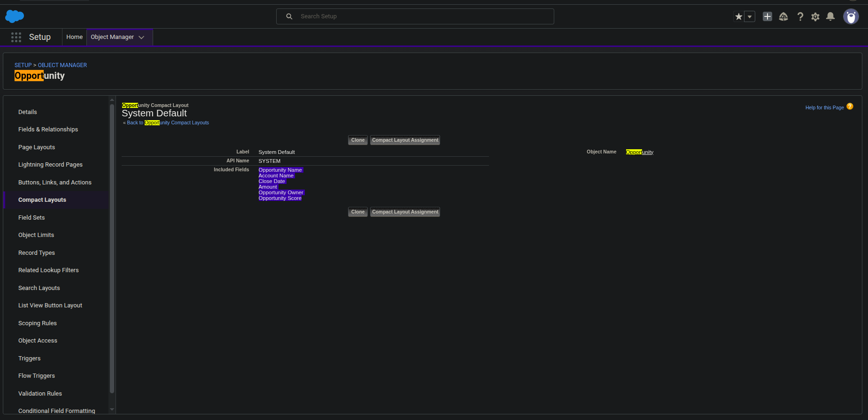The height and width of the screenshot is (420, 868).
Task: Open Lightning Record Pages in sidebar
Action: tap(50, 165)
